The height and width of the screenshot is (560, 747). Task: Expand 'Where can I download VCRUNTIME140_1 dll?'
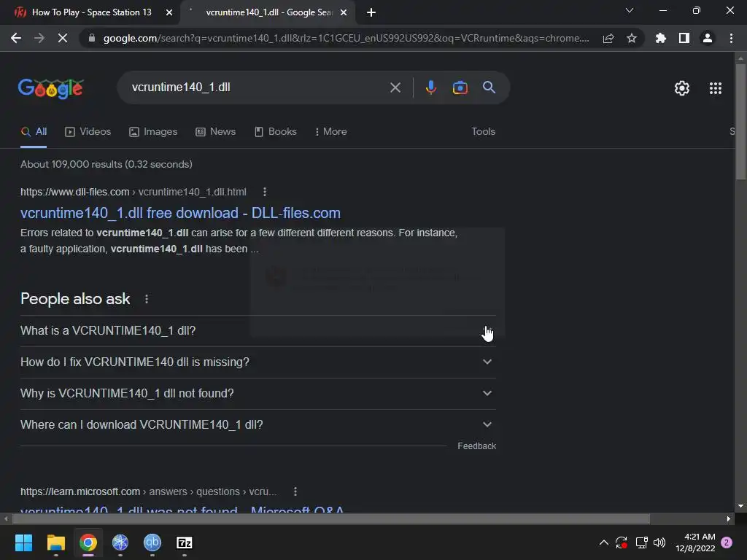point(258,425)
